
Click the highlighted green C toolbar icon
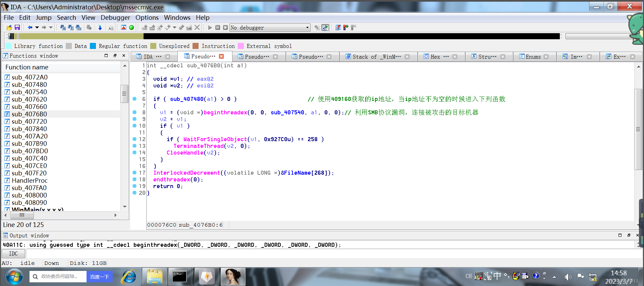325,27
